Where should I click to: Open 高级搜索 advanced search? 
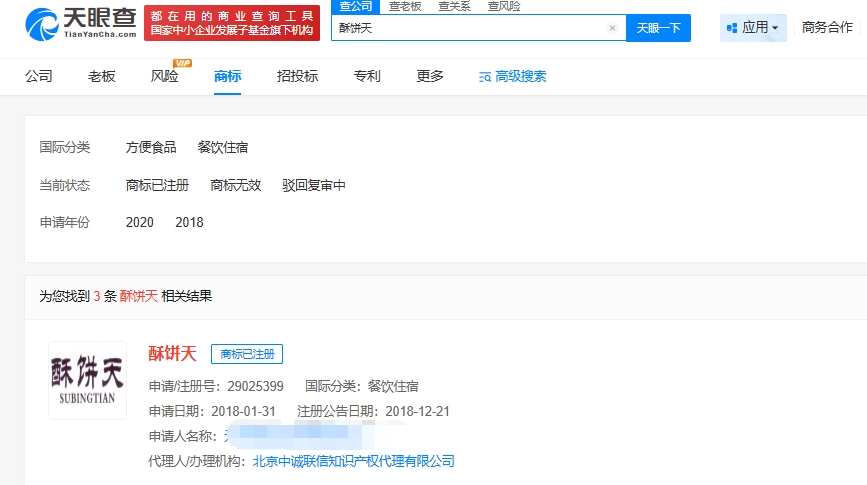[513, 76]
